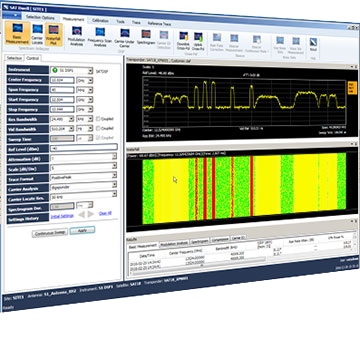Click the Center Frequency input field

[x=62, y=80]
